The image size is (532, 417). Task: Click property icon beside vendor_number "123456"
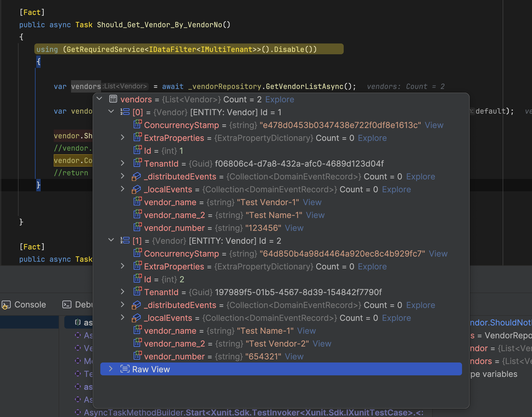pos(137,228)
